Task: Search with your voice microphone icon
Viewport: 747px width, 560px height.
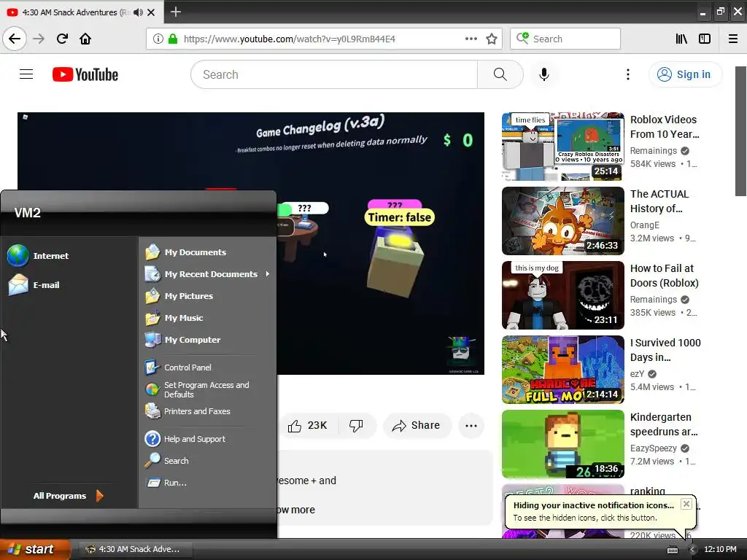Action: point(544,74)
